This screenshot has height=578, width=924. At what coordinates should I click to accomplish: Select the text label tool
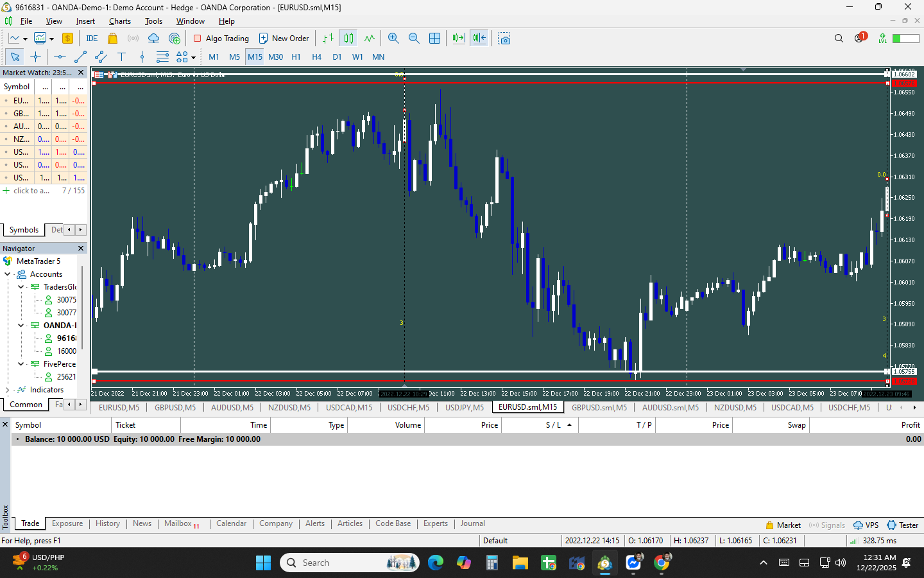click(121, 57)
